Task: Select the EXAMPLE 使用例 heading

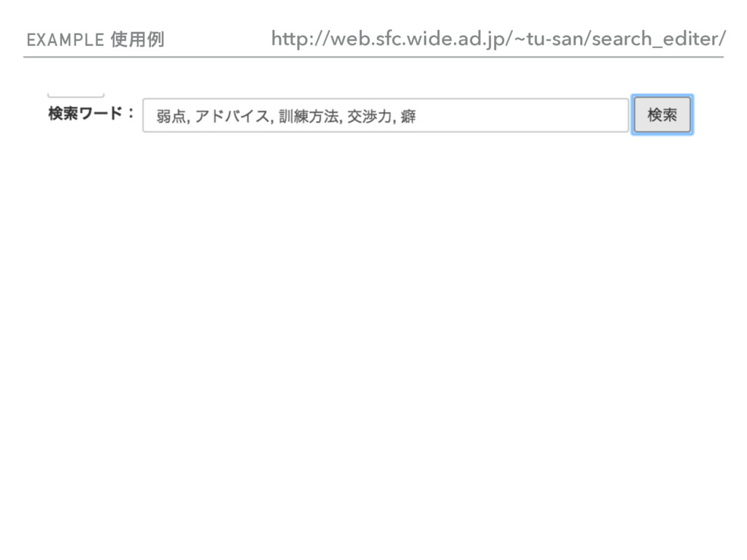Action: tap(96, 39)
